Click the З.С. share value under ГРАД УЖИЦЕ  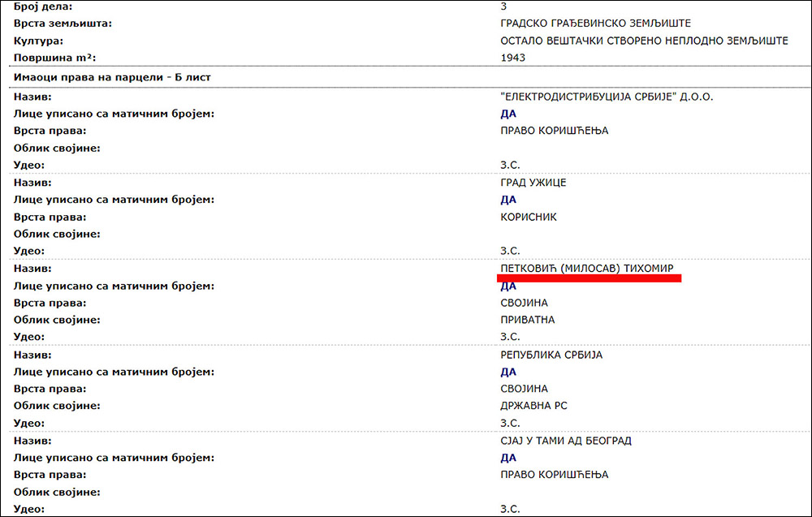(x=510, y=251)
